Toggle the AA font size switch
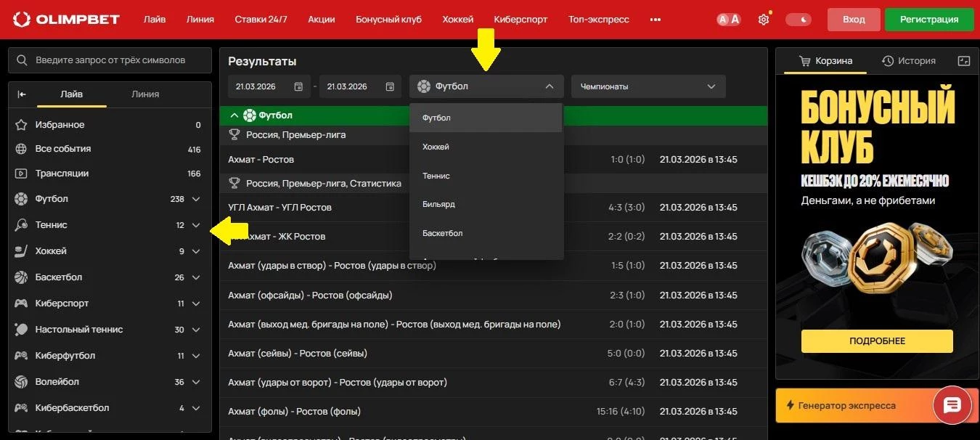980x440 pixels. [x=729, y=20]
